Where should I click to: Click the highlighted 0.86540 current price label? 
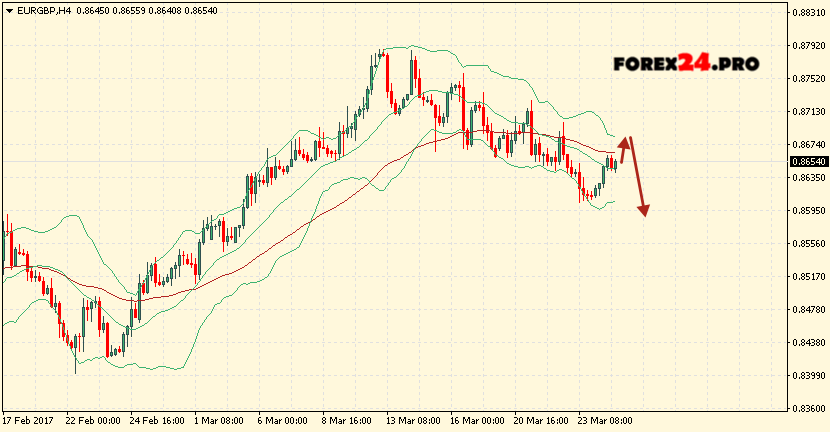808,162
